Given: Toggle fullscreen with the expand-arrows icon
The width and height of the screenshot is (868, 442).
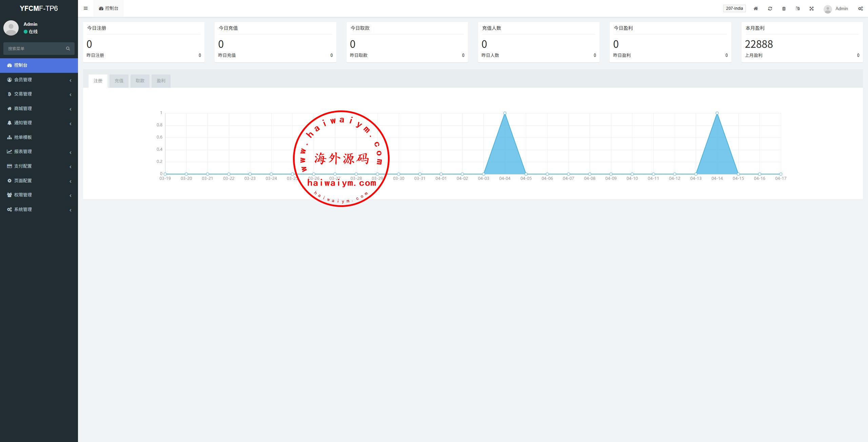Looking at the screenshot, I should [x=812, y=9].
